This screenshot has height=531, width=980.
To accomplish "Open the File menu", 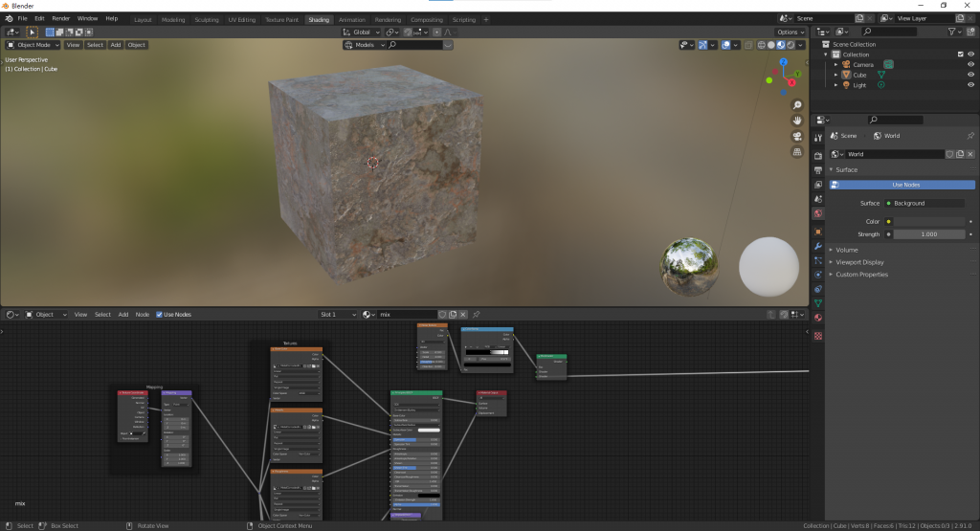I will [x=22, y=19].
